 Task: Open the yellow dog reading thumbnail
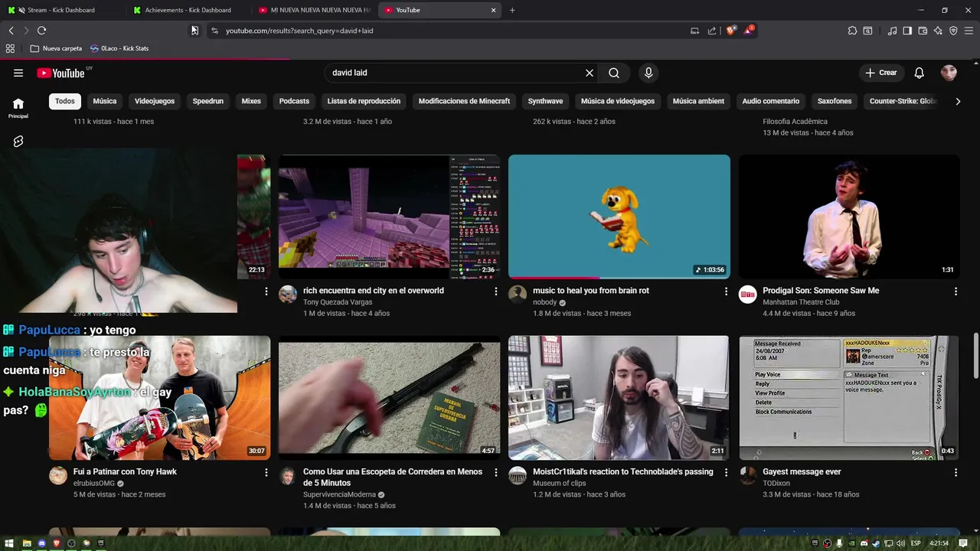pyautogui.click(x=619, y=217)
